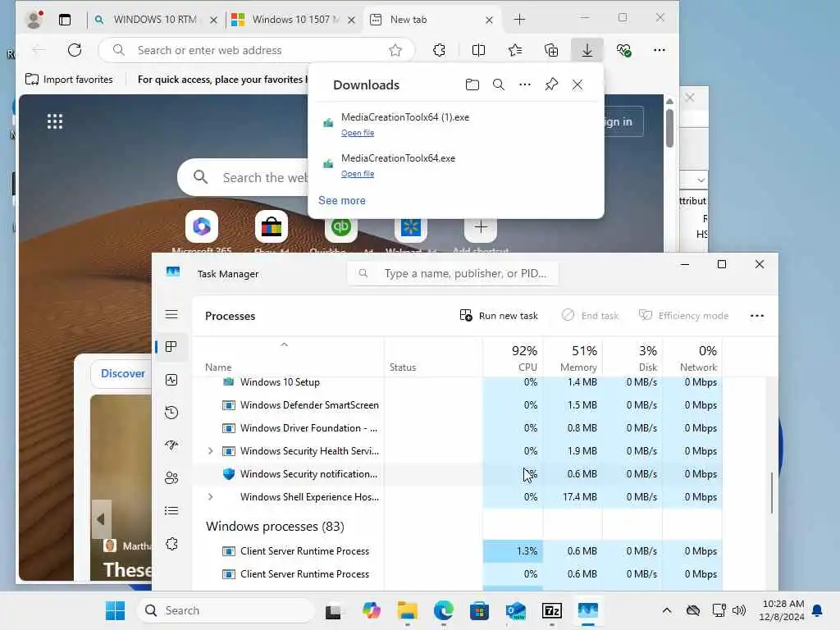Expand Windows Security Health Service row

click(x=211, y=451)
